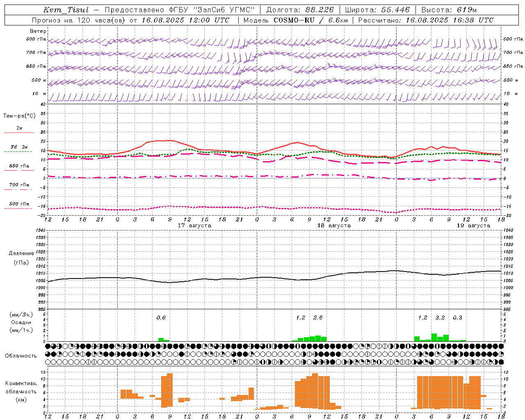
Task: Click the 3.2 precipitation total
Action: click(x=440, y=318)
